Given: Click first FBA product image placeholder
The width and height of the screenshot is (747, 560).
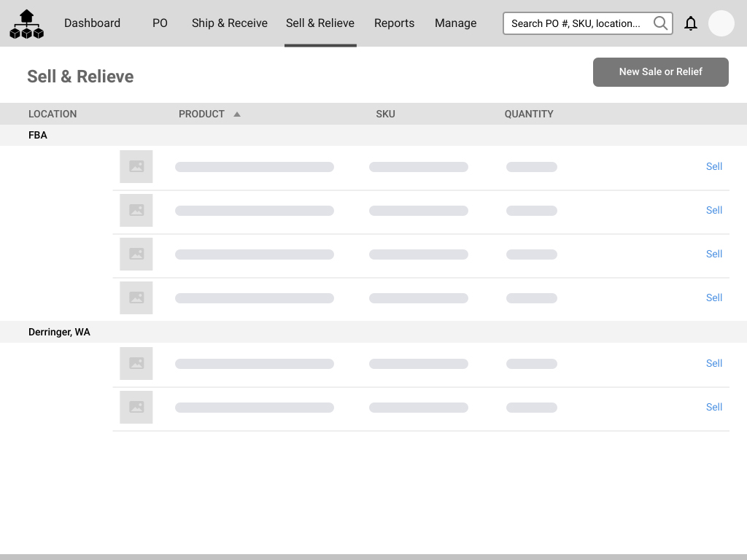Looking at the screenshot, I should point(136,166).
